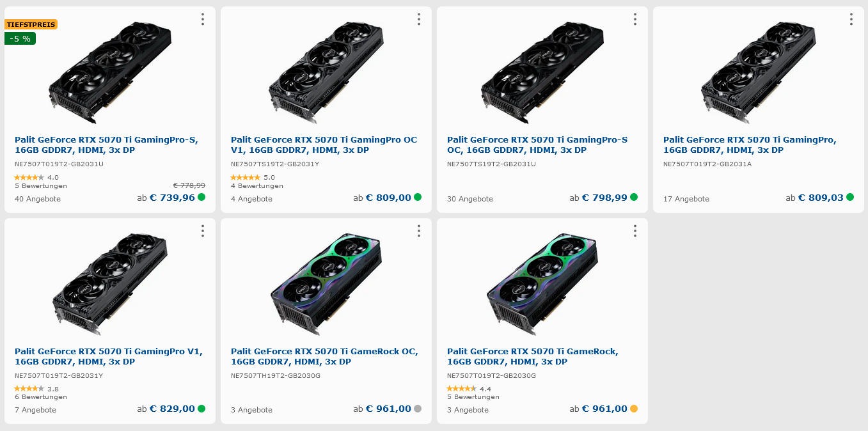Open more options for GamingPro V1 card
The width and height of the screenshot is (868, 431).
pyautogui.click(x=203, y=231)
